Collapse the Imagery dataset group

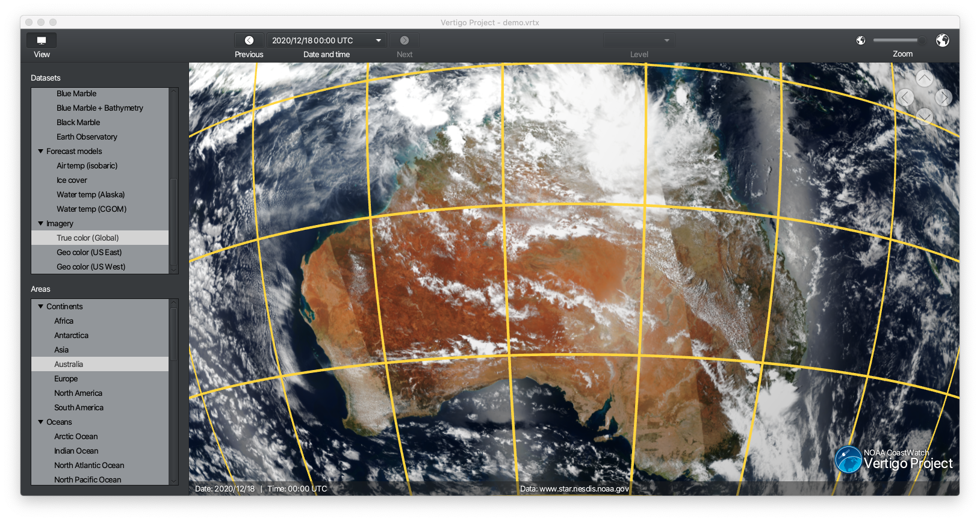tap(41, 224)
